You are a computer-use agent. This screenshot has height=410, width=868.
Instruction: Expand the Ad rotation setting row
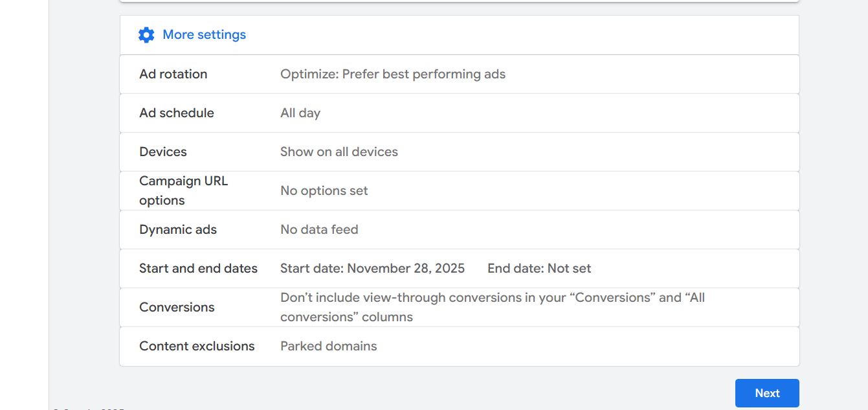pyautogui.click(x=173, y=74)
